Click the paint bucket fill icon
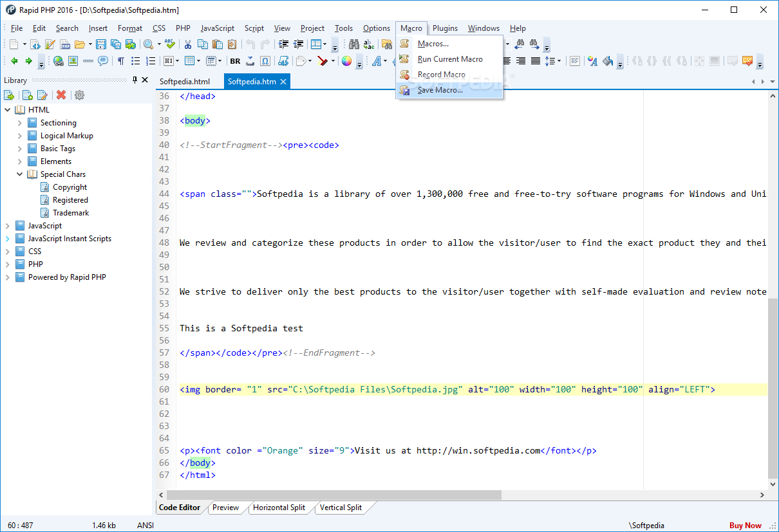 point(607,61)
